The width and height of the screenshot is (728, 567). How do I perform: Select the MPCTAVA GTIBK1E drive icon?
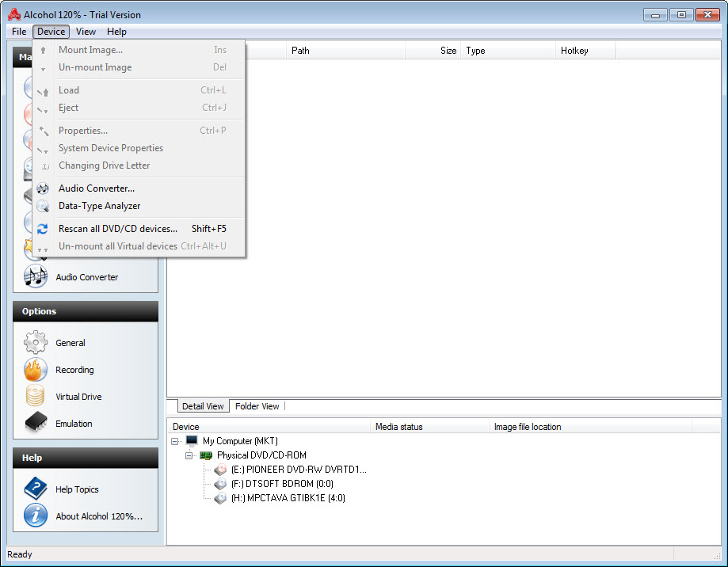[x=220, y=498]
